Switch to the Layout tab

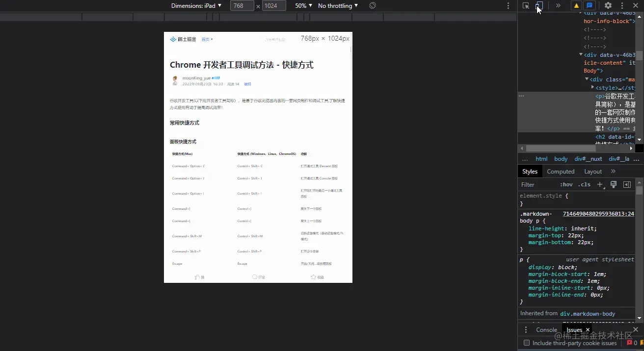(x=593, y=172)
